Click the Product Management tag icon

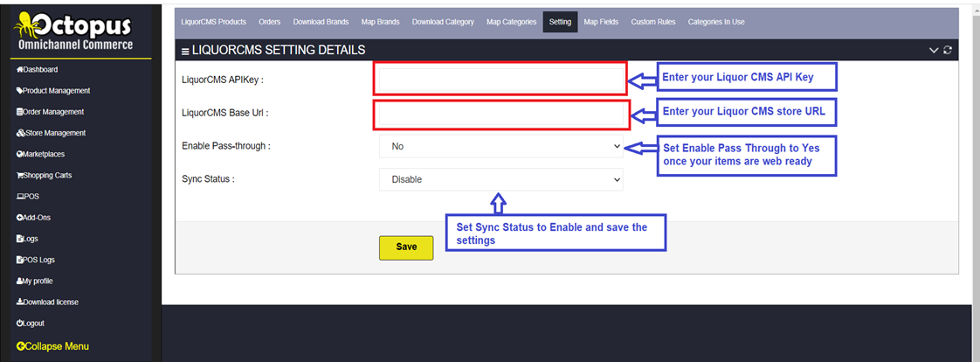pyautogui.click(x=20, y=91)
